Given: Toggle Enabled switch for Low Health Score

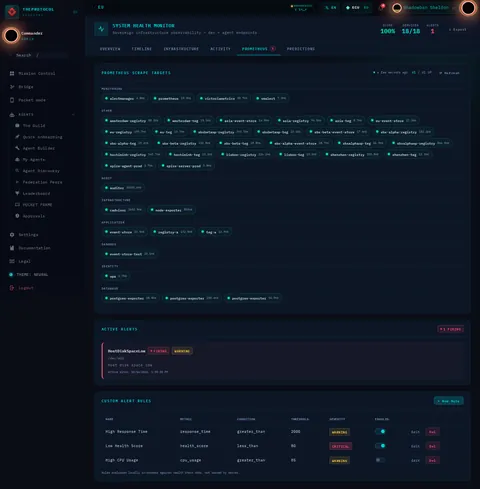Looking at the screenshot, I should pyautogui.click(x=380, y=446).
